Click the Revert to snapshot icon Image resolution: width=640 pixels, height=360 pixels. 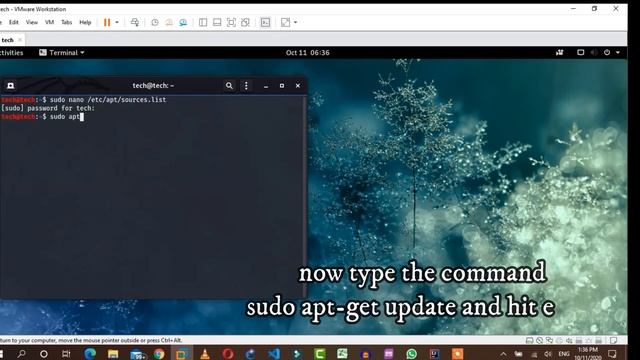point(169,22)
